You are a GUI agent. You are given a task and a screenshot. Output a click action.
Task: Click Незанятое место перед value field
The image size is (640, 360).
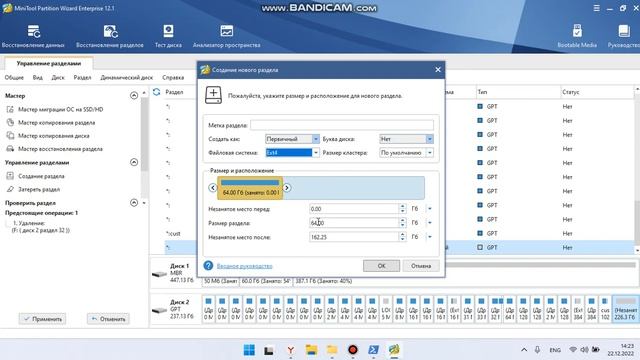click(x=354, y=209)
